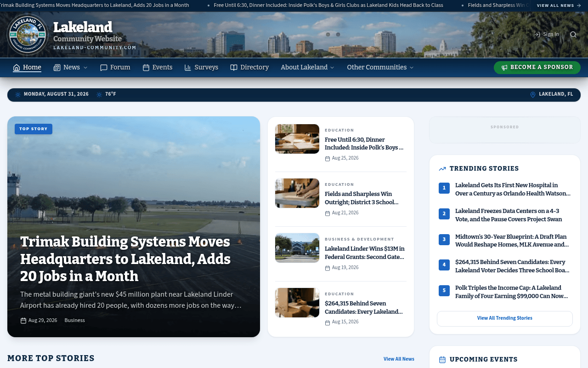Click the bar chart icon beside Surveys
Image resolution: width=588 pixels, height=368 pixels.
[x=188, y=68]
